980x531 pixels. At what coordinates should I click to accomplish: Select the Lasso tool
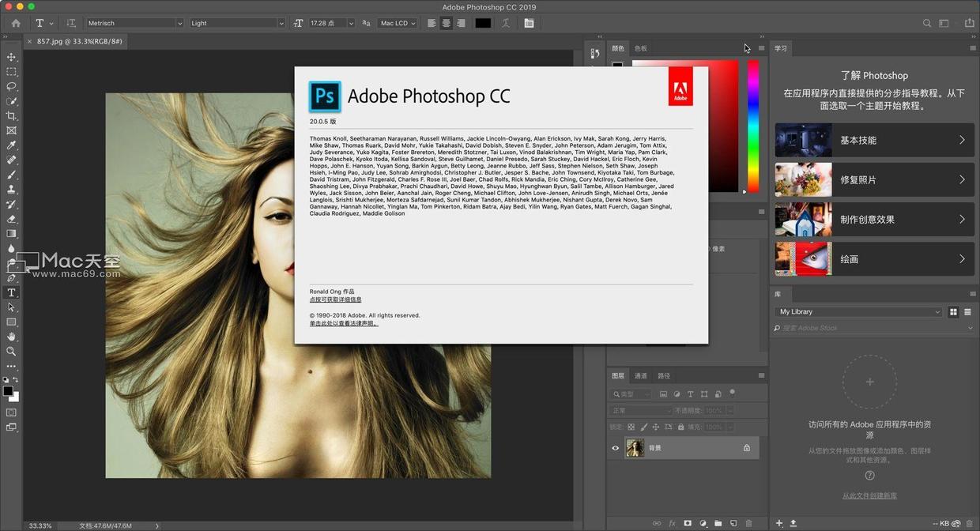[11, 86]
